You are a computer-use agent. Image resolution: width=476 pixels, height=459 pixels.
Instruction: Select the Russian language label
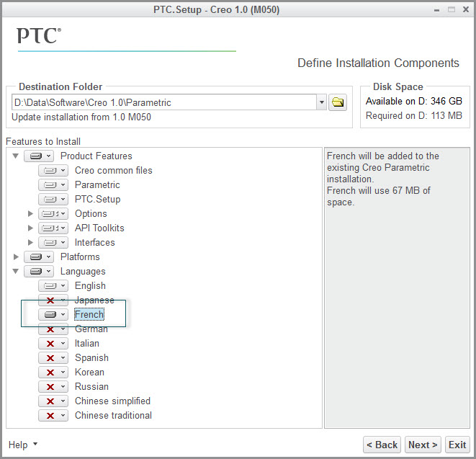[x=91, y=387]
